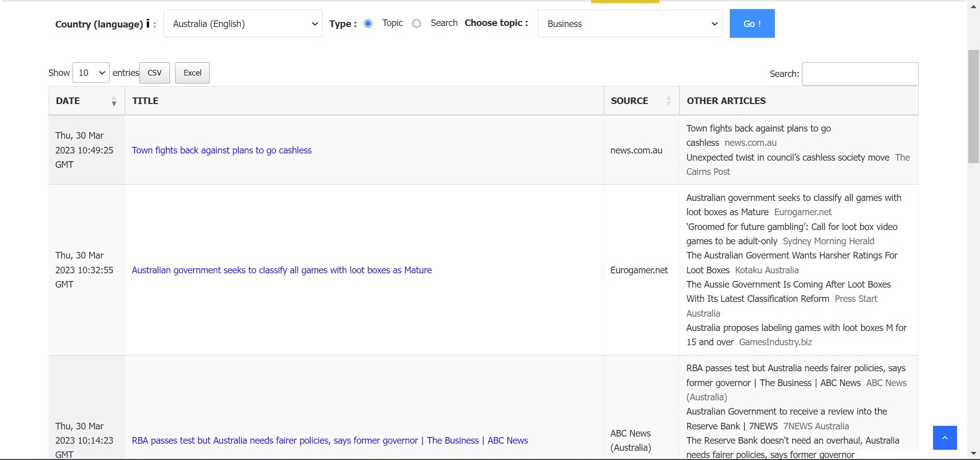The image size is (980, 460).
Task: Click the vertical page scrollbar thumb
Action: [x=973, y=107]
